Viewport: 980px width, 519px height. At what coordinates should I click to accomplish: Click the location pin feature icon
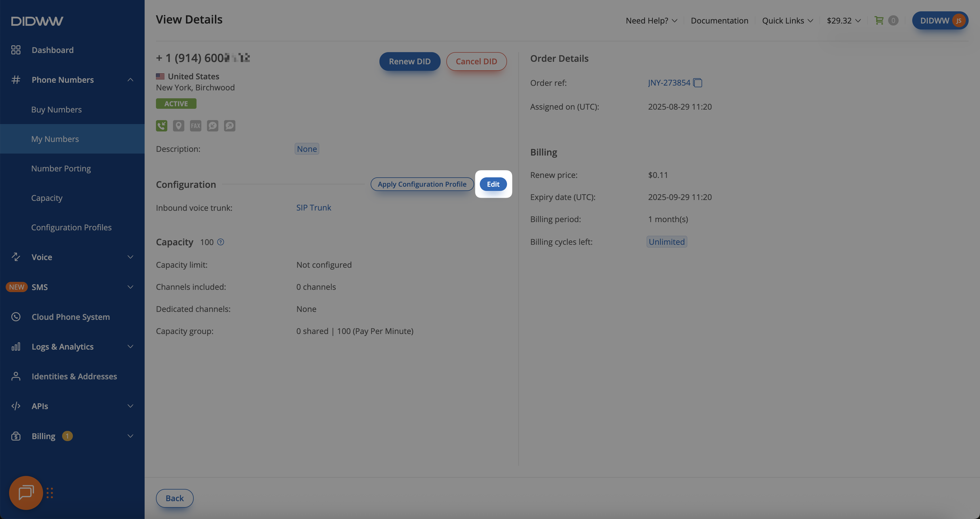click(178, 126)
